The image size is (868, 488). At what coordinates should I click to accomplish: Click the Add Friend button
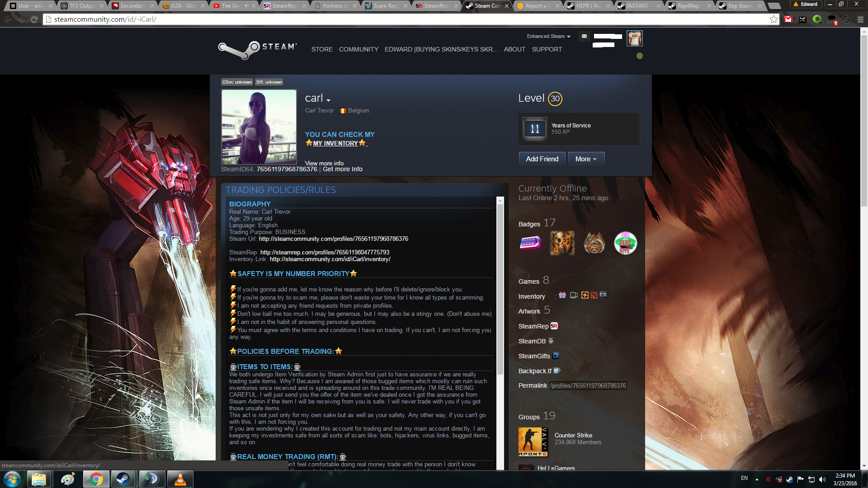pyautogui.click(x=542, y=159)
